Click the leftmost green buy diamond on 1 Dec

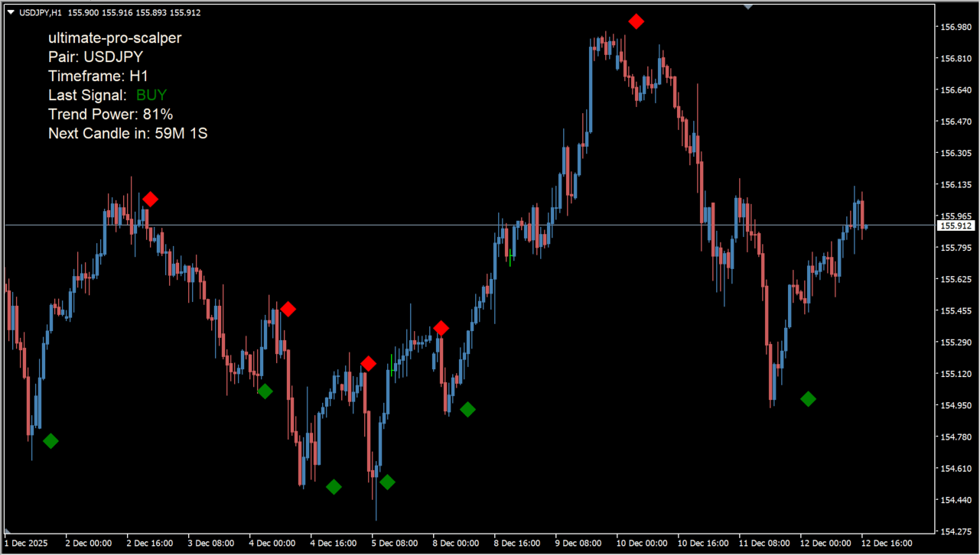pyautogui.click(x=50, y=441)
